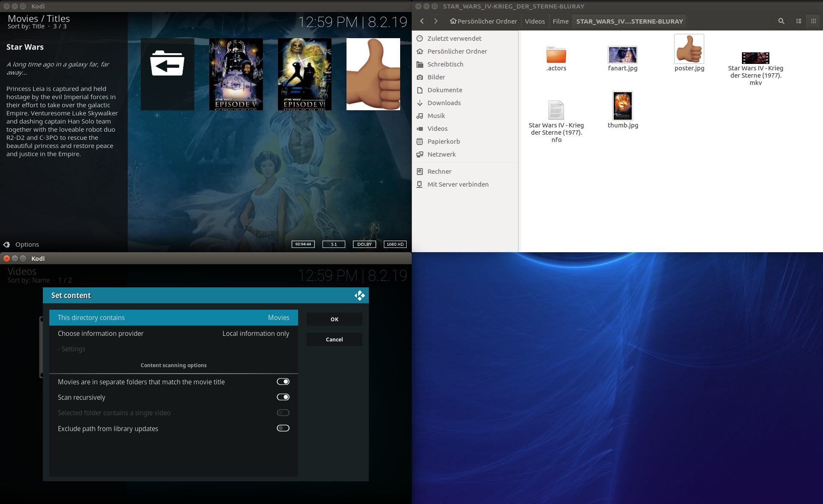Select 'Mit Server verbinden' in sidebar
Screen dimensions: 823x504
pyautogui.click(x=465, y=184)
